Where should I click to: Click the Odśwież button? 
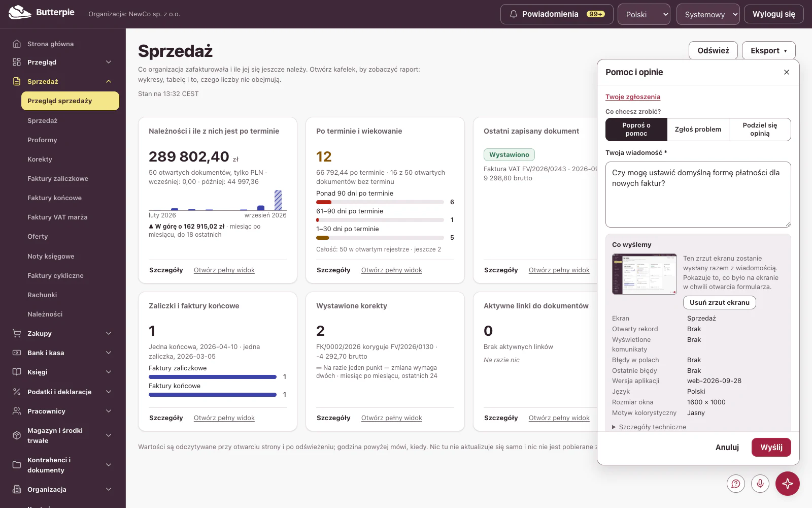713,51
